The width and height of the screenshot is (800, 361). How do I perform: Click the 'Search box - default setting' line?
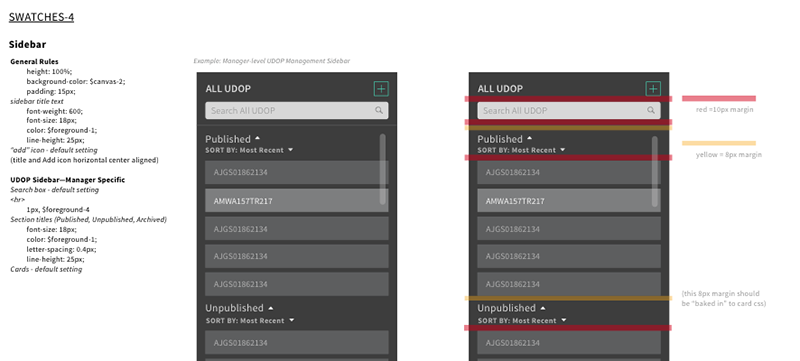click(x=55, y=190)
